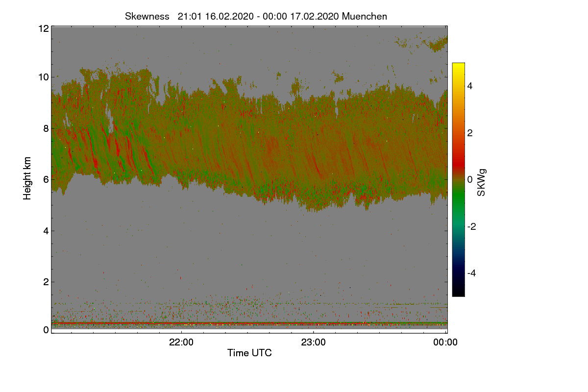
Task: Click the 6 km height tick label
Action: point(46,179)
